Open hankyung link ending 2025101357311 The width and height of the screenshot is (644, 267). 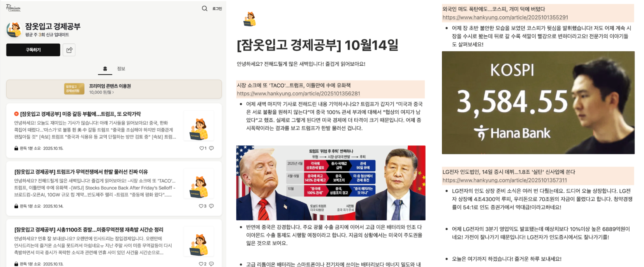tap(505, 180)
